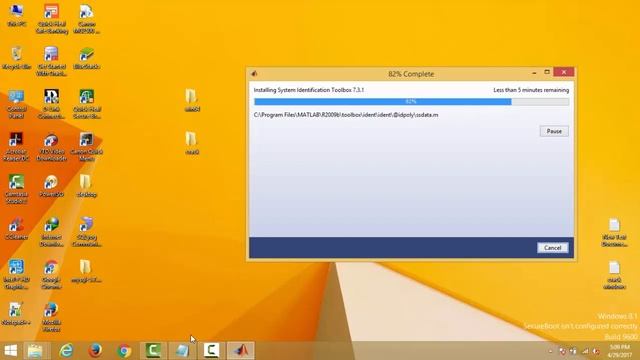Maximize the installer window

click(x=547, y=72)
